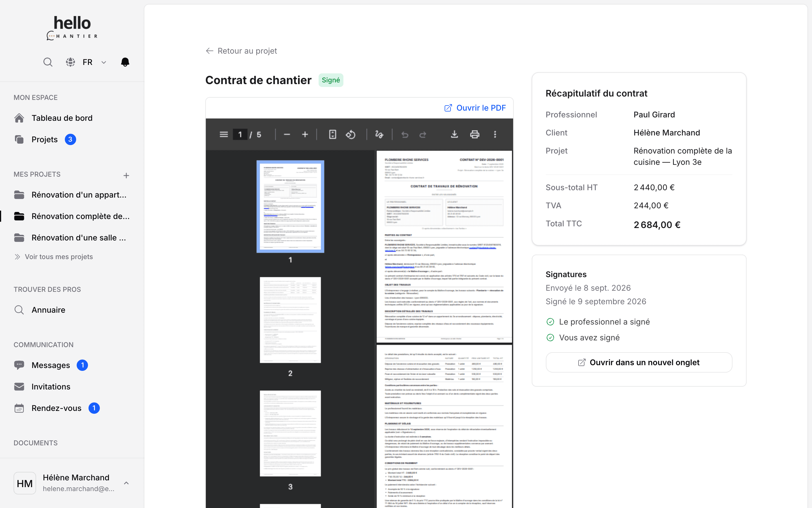Click the PDF redo arrow

tap(423, 135)
